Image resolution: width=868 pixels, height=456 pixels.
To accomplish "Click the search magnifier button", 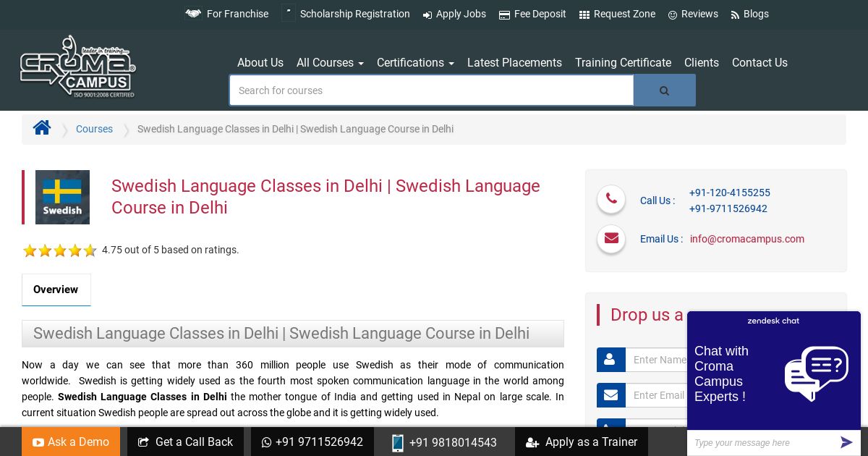I will coord(665,90).
